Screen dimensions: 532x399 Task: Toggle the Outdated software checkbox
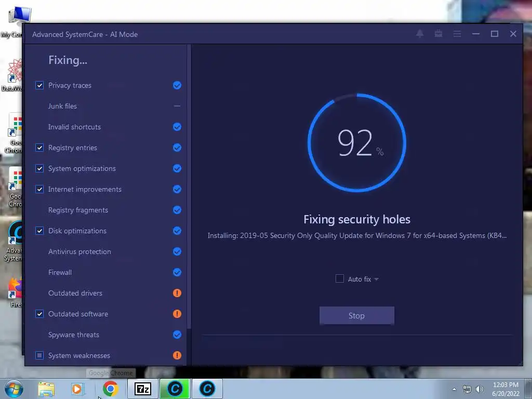tap(39, 314)
